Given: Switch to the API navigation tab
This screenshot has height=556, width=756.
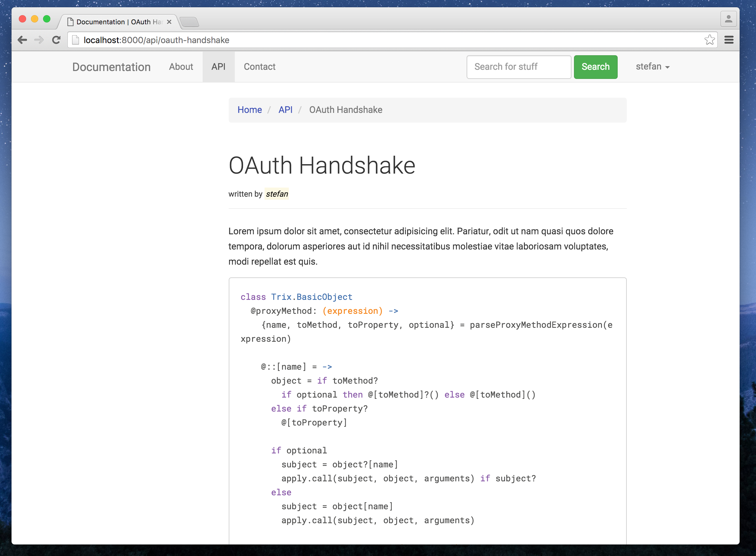Looking at the screenshot, I should tap(218, 67).
